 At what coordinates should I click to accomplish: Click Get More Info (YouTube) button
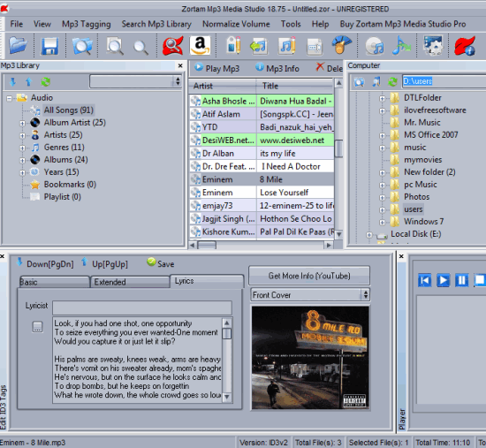pos(309,276)
